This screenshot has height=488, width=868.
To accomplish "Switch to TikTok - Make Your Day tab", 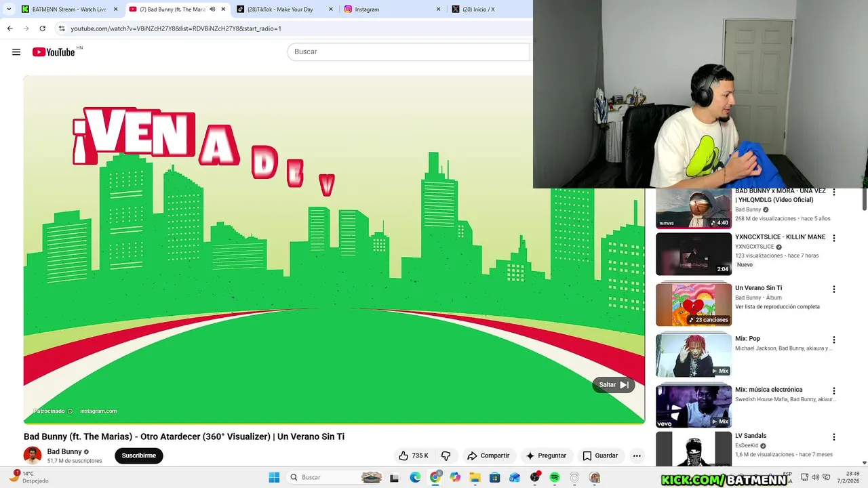I will point(285,9).
